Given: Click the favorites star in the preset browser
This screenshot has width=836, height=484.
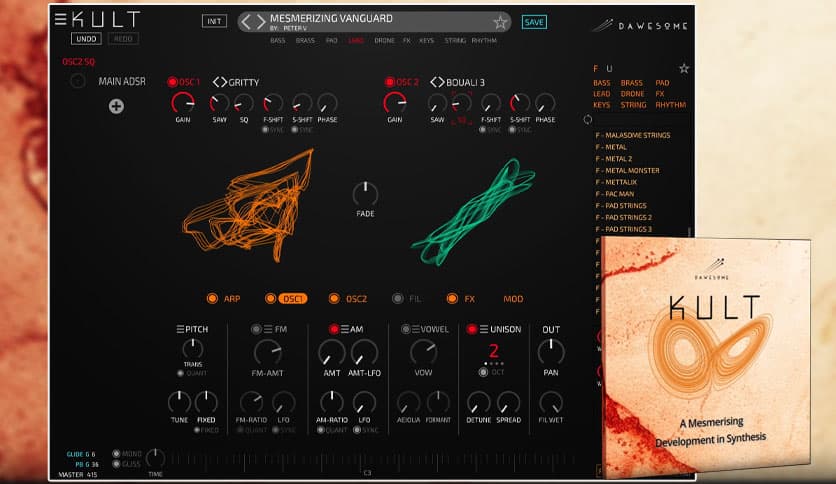Looking at the screenshot, I should (x=684, y=68).
